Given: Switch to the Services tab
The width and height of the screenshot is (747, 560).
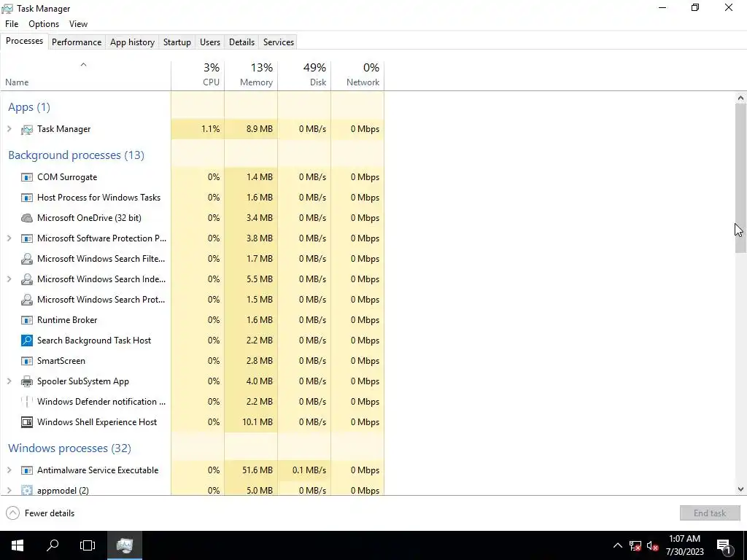Looking at the screenshot, I should (279, 42).
